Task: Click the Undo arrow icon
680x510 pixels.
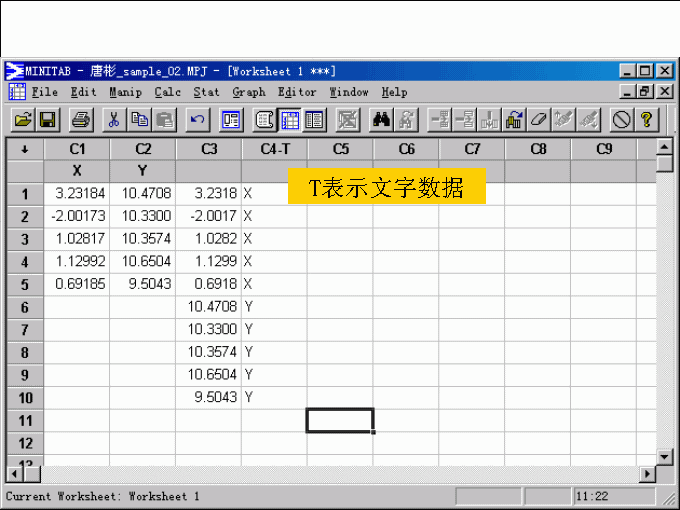Action: pyautogui.click(x=197, y=120)
